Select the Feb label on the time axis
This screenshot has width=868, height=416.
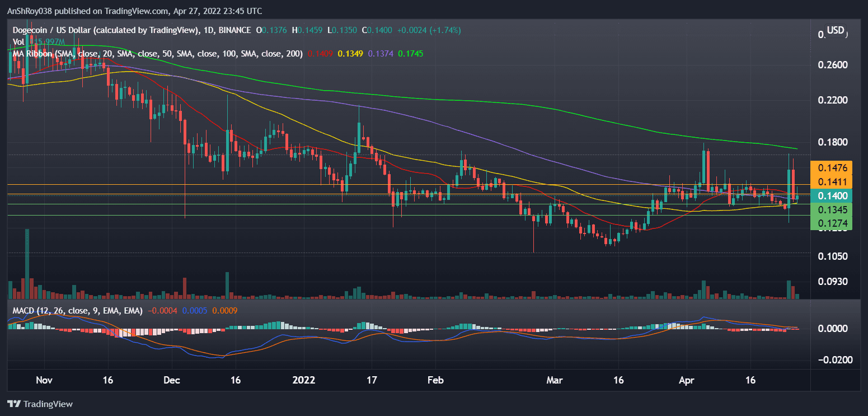[x=435, y=380]
